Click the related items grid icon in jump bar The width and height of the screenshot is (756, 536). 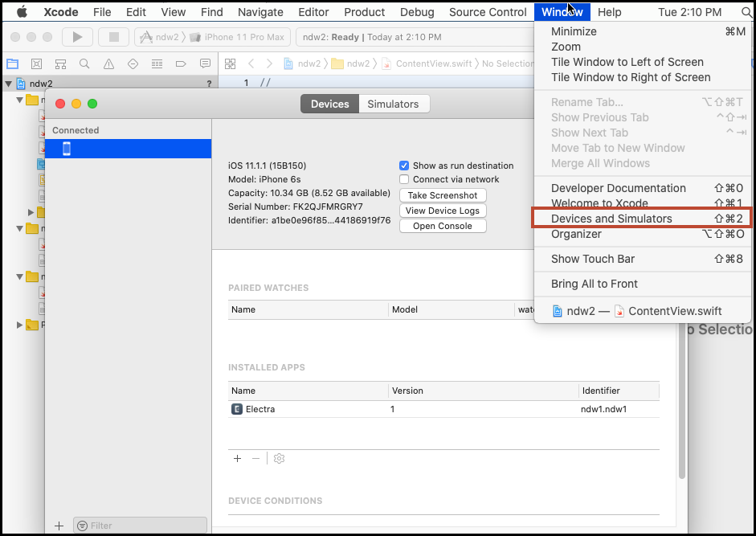coord(231,63)
